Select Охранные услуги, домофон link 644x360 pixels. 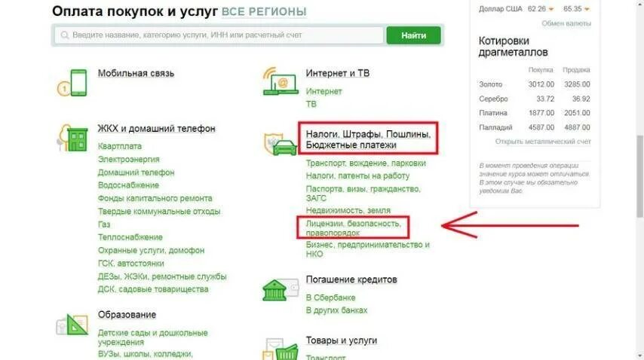[151, 251]
